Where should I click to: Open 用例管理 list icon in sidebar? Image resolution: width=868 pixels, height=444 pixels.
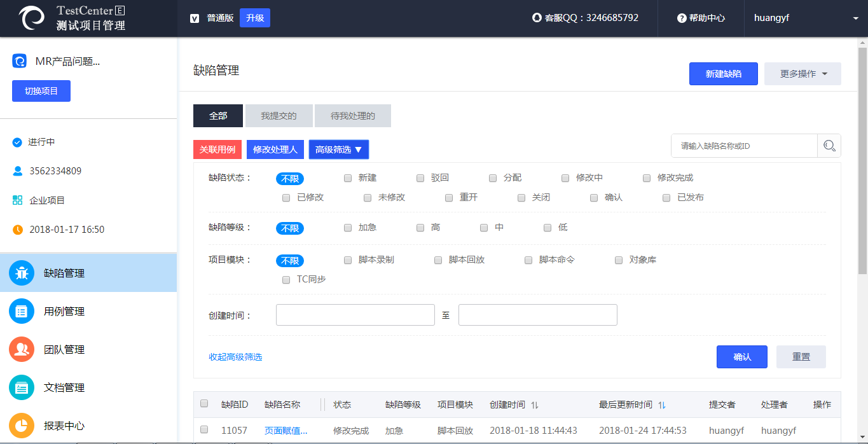pos(22,311)
